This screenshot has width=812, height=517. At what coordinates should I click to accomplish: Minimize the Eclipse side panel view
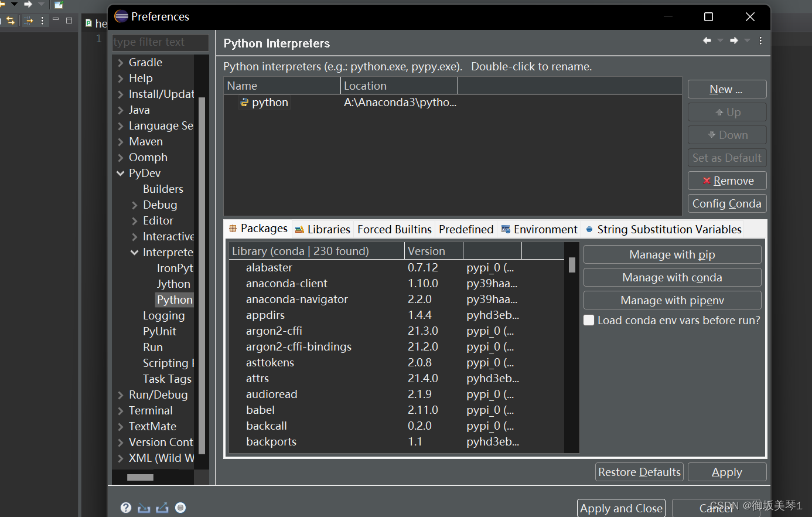(x=56, y=19)
